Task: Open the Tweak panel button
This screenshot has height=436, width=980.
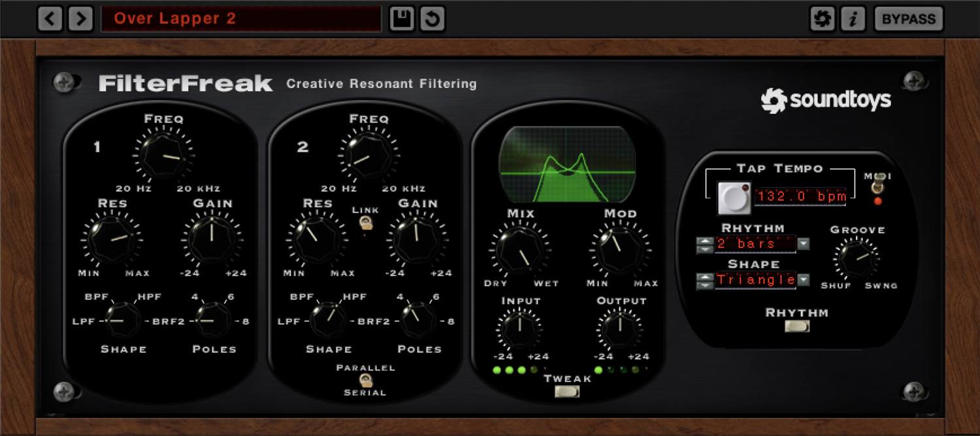Action: (x=566, y=392)
